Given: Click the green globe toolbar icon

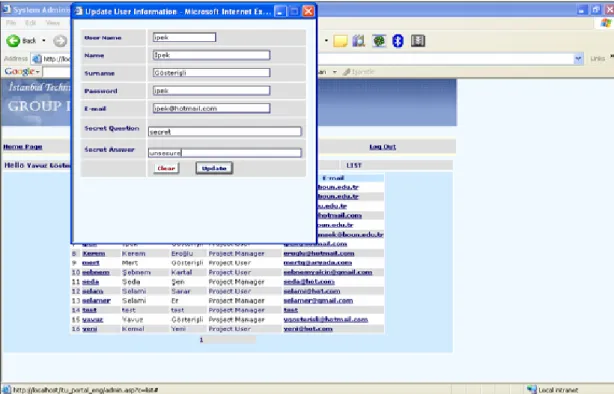Looking at the screenshot, I should point(379,41).
